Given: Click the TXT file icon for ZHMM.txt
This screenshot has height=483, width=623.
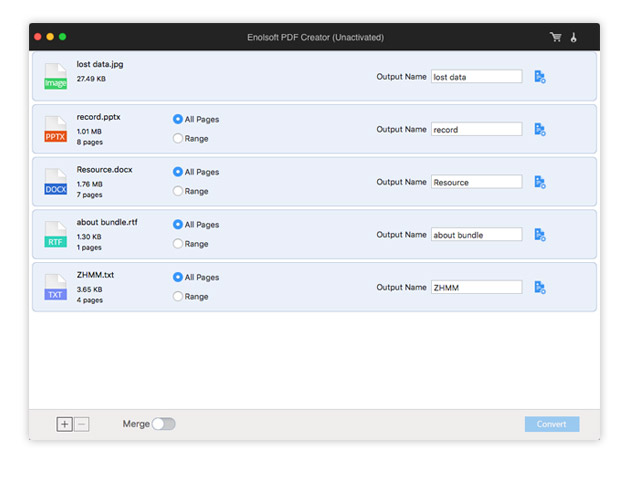Looking at the screenshot, I should click(x=55, y=287).
